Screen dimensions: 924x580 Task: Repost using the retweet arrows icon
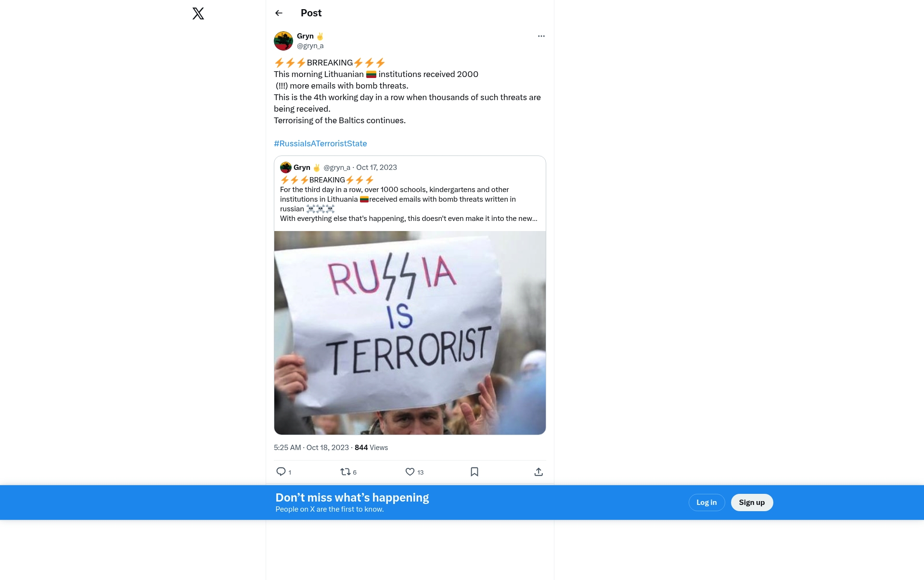coord(346,472)
